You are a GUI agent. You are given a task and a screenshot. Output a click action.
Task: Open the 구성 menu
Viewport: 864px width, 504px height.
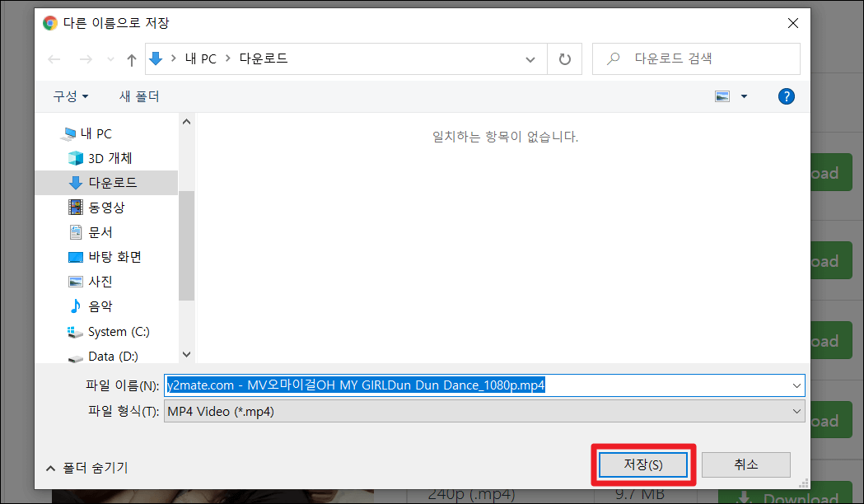(70, 96)
